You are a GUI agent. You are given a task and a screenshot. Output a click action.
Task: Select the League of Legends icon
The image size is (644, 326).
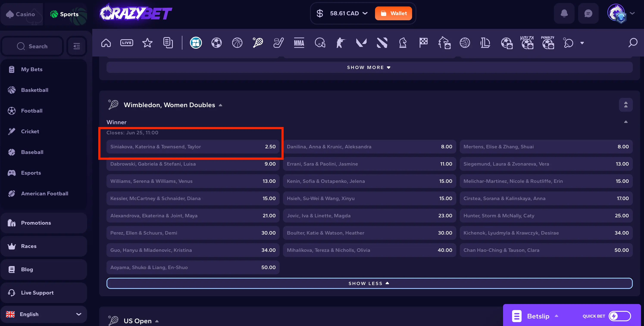[x=485, y=43]
